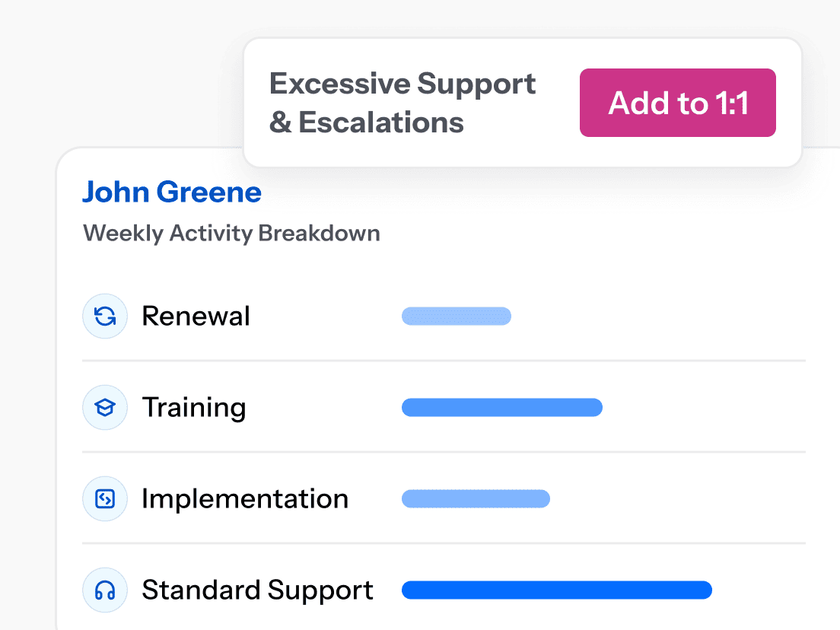This screenshot has width=840, height=630.
Task: Open John Greene's profile link
Action: pos(172,192)
